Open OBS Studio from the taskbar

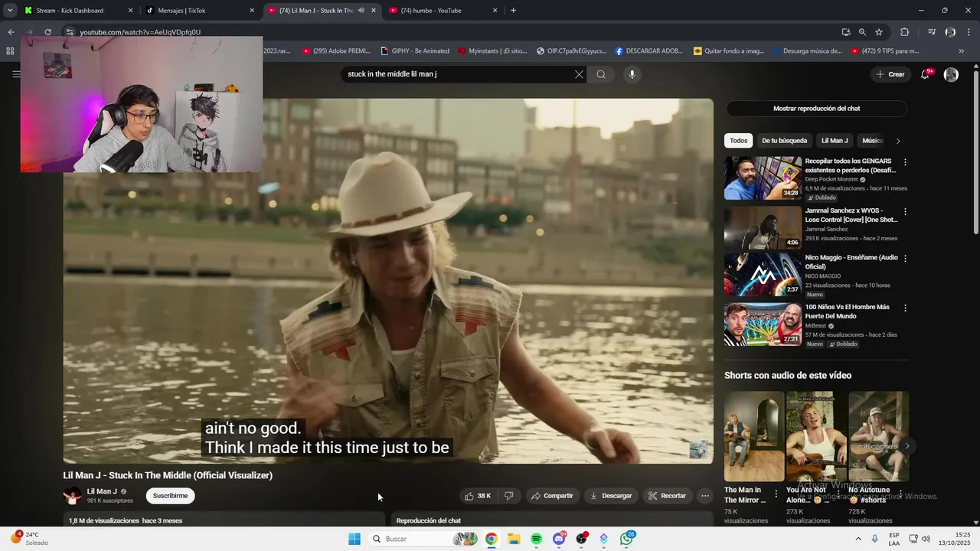tap(582, 539)
